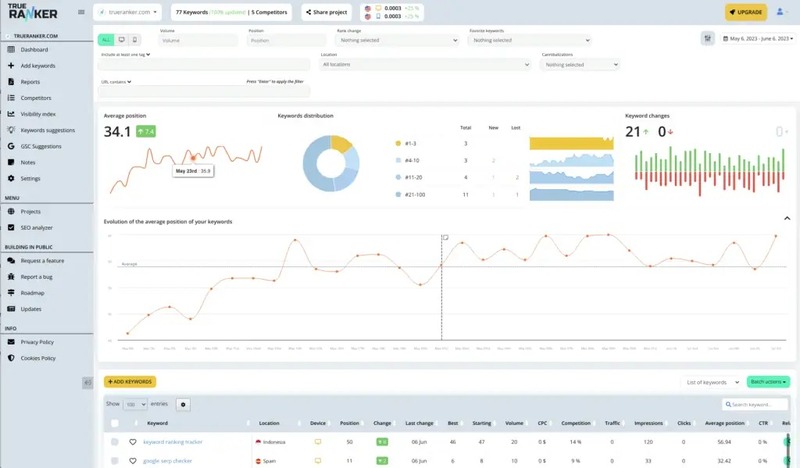Favorite the keyword ranking tracker heart icon
Screen dimensions: 800x468
coord(133,442)
